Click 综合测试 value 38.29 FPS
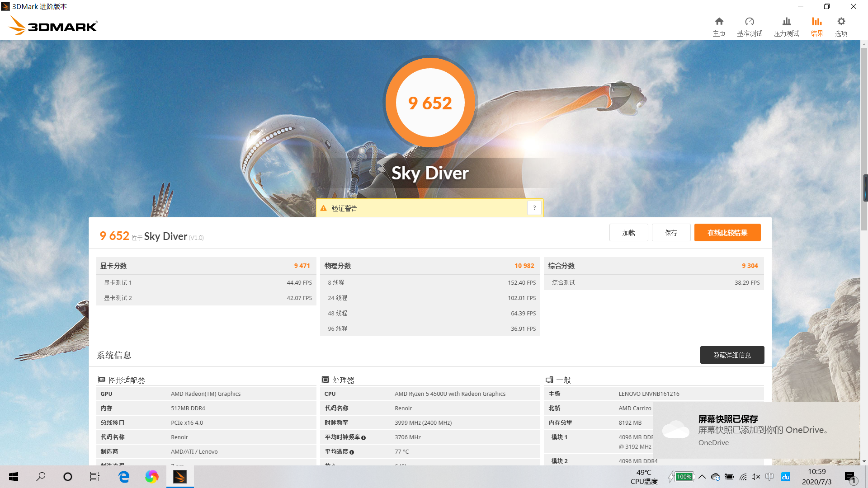 click(x=747, y=282)
